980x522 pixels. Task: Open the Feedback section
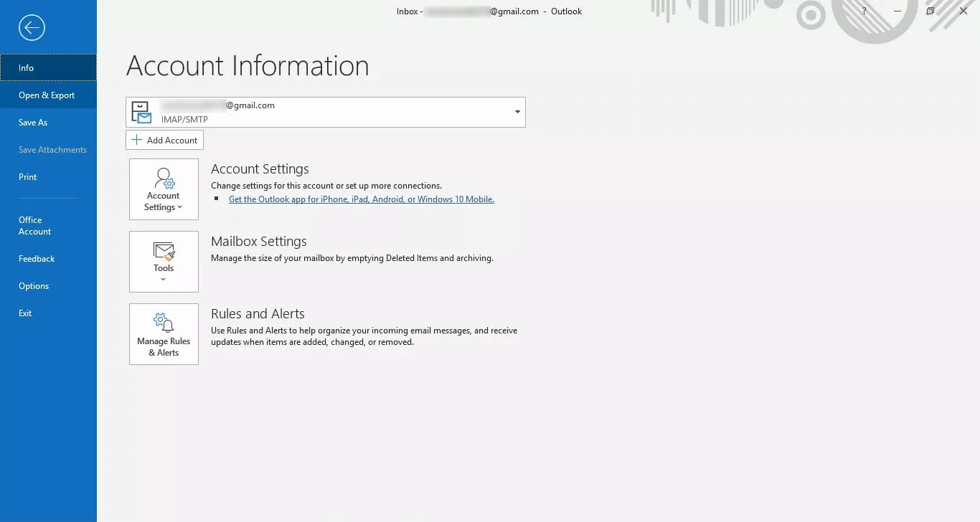(x=48, y=259)
